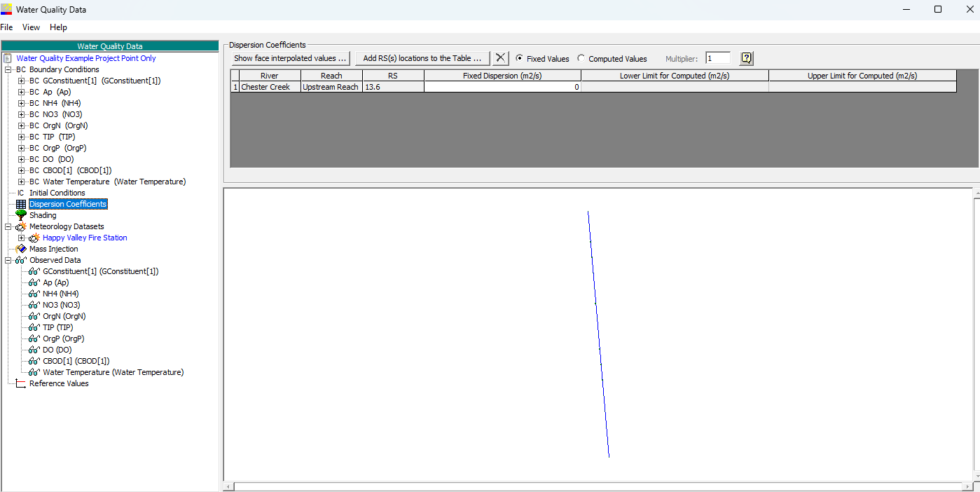
Task: Expand the Happy Valley Fire Station node
Action: point(21,238)
